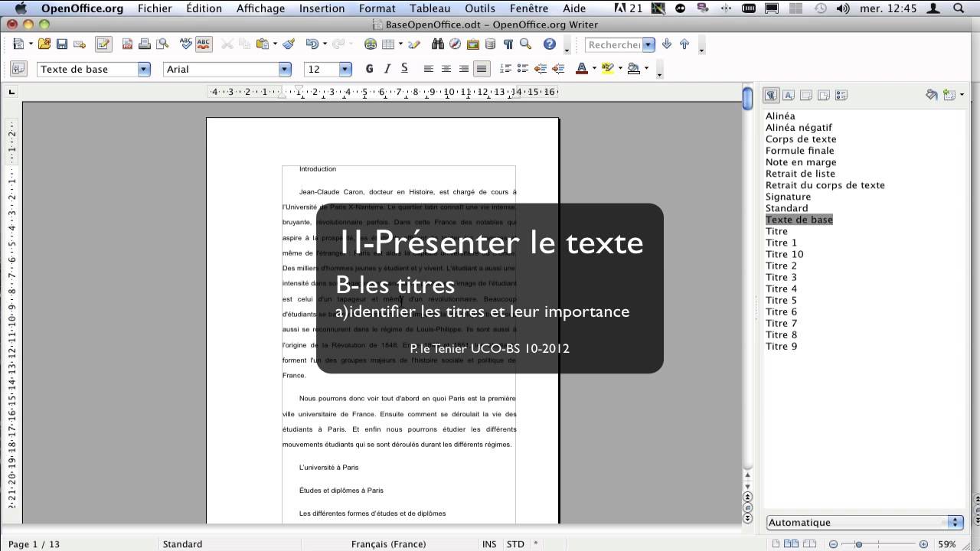Image resolution: width=980 pixels, height=551 pixels.
Task: Undo the last action
Action: point(312,44)
